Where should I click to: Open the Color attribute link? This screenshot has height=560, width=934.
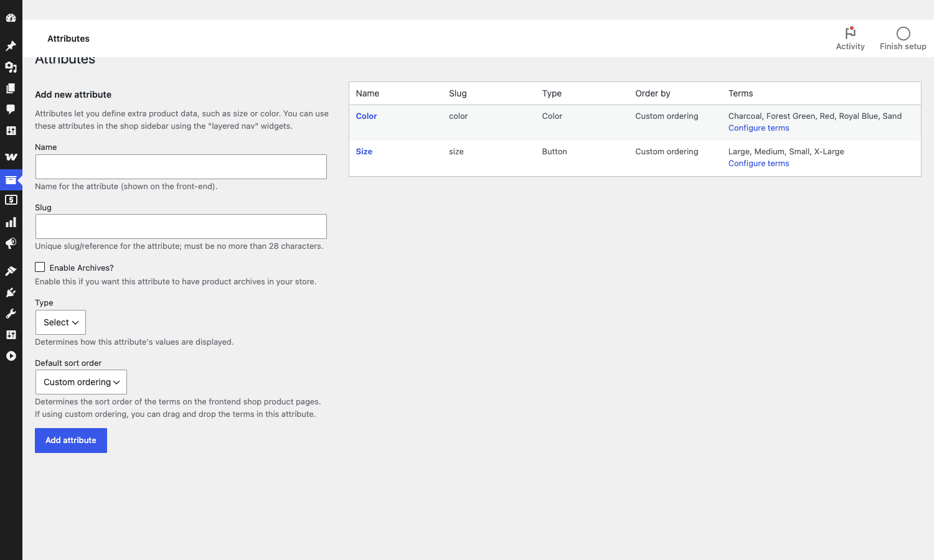point(366,116)
